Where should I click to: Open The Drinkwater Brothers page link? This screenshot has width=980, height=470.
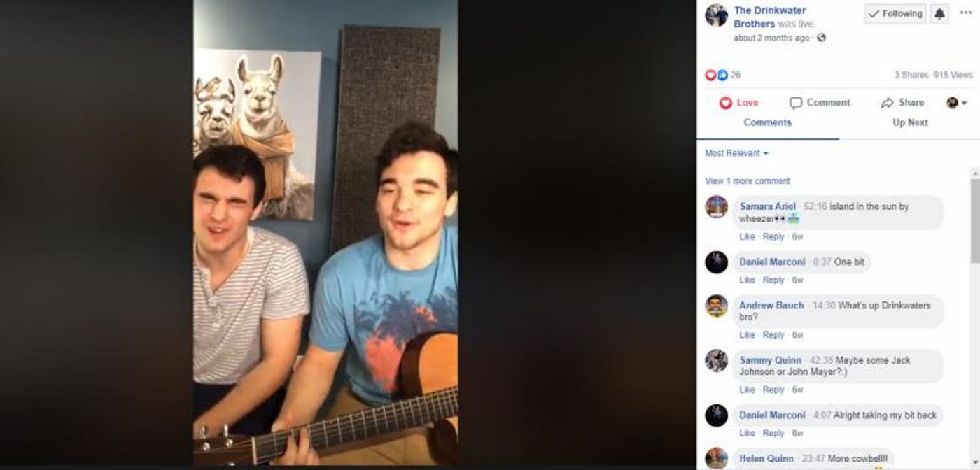769,17
